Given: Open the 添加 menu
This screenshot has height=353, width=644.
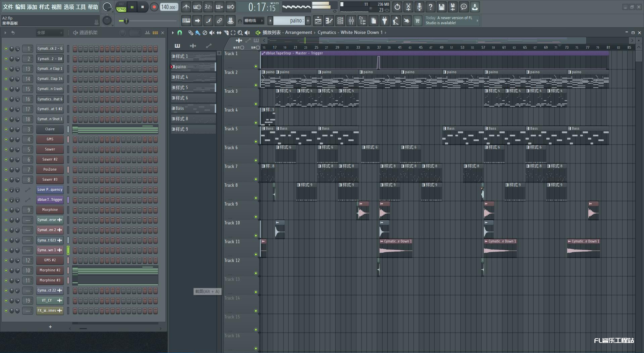Looking at the screenshot, I should click(x=32, y=7).
